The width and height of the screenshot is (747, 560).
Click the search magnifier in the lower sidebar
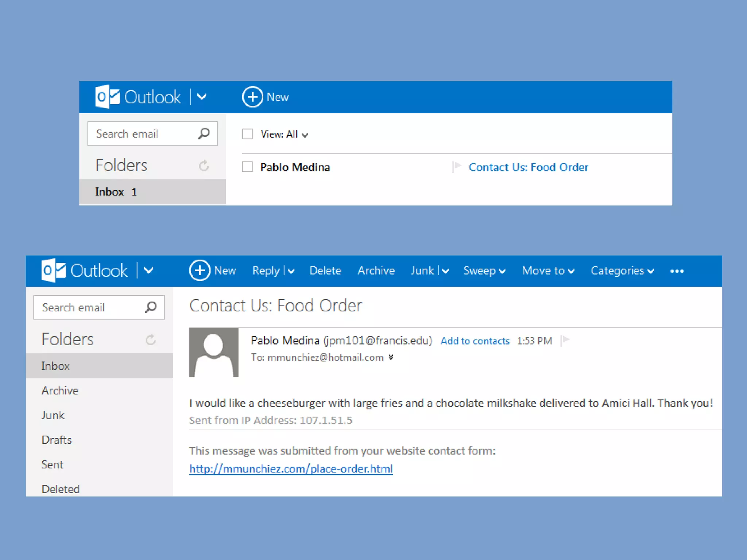[151, 307]
